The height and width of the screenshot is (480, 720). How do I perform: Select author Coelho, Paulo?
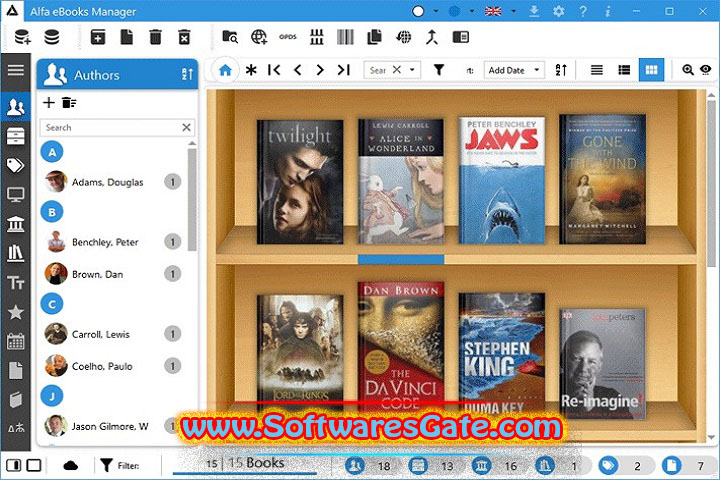112,366
